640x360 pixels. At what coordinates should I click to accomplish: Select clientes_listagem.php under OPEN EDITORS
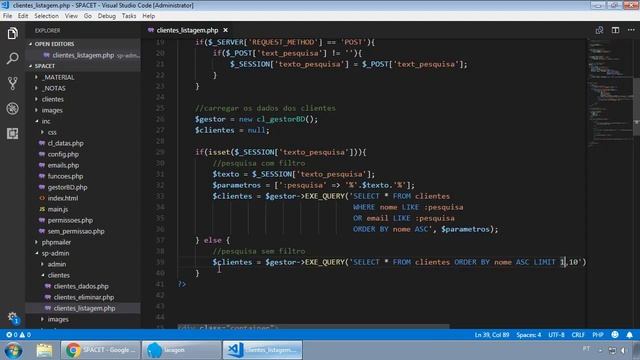coord(83,55)
